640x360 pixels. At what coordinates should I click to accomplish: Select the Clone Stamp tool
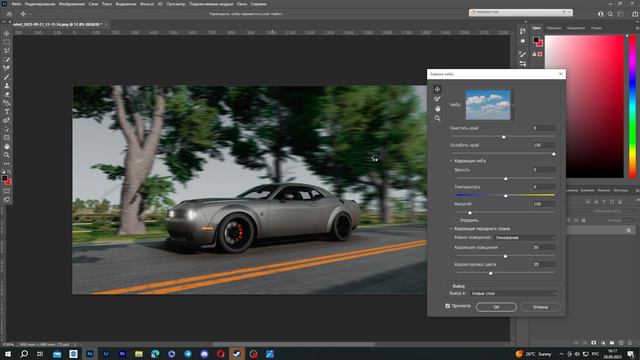point(7,86)
